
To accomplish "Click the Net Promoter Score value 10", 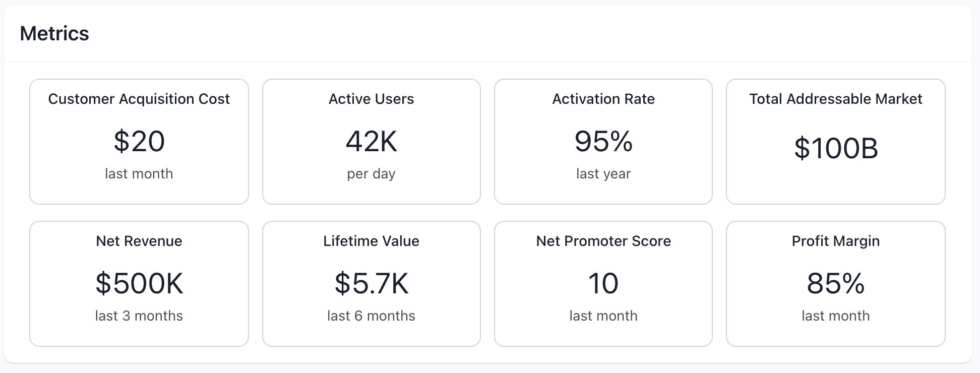I will pos(603,283).
